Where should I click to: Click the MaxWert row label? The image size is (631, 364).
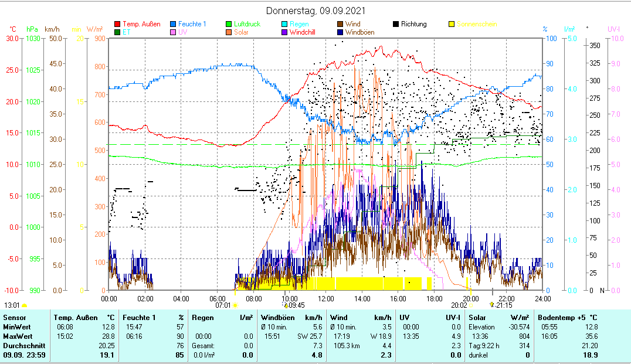click(x=18, y=336)
